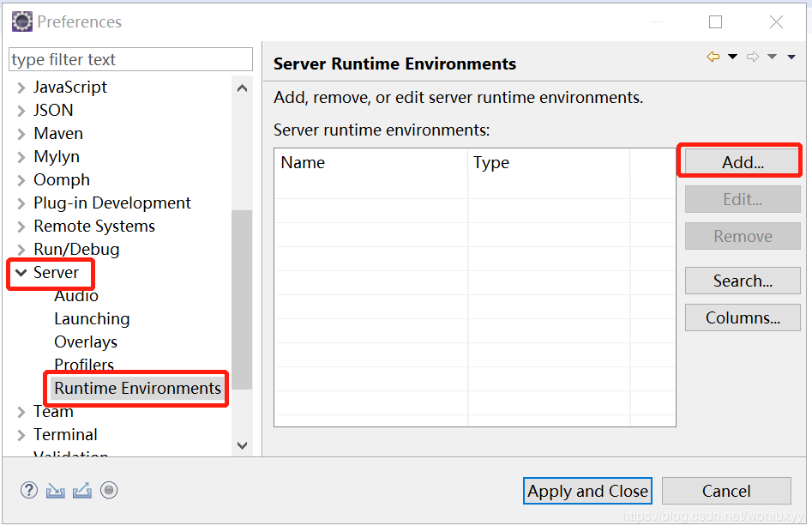
Task: Toggle the record Oomph preferences icon
Action: [x=109, y=490]
